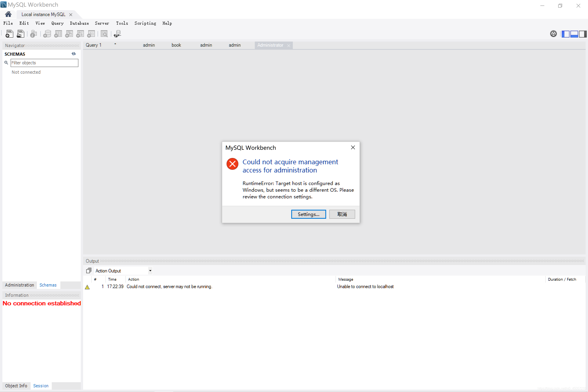Click the create stored procedure icon

click(x=80, y=34)
